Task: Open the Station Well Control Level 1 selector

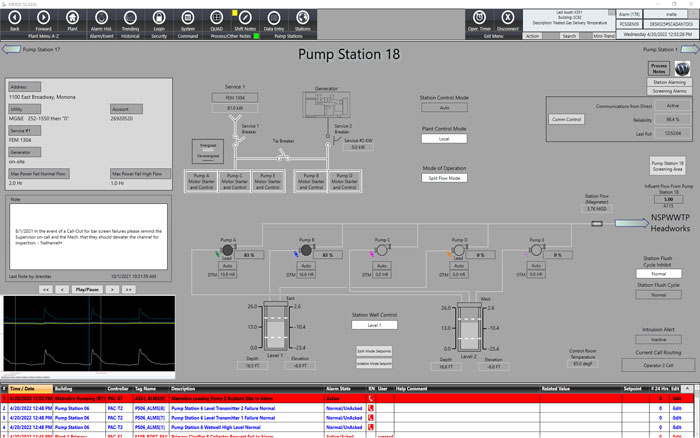Action: (372, 325)
